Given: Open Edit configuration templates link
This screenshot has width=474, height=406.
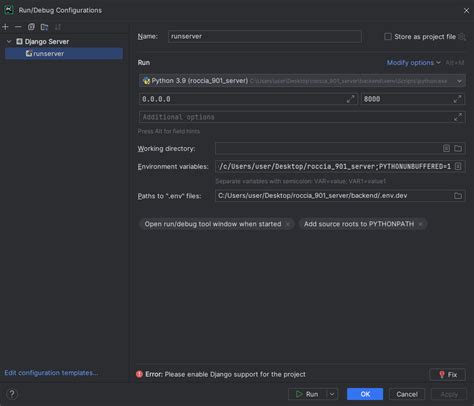Looking at the screenshot, I should pos(51,373).
